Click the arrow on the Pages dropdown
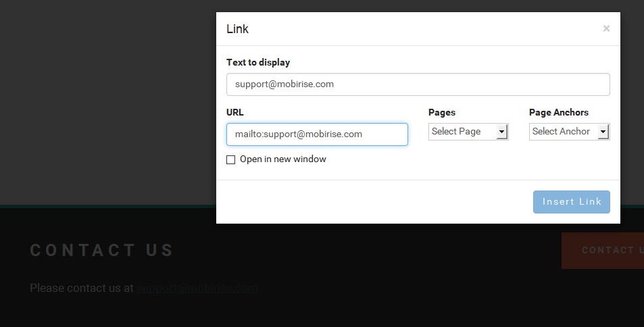 pyautogui.click(x=502, y=132)
